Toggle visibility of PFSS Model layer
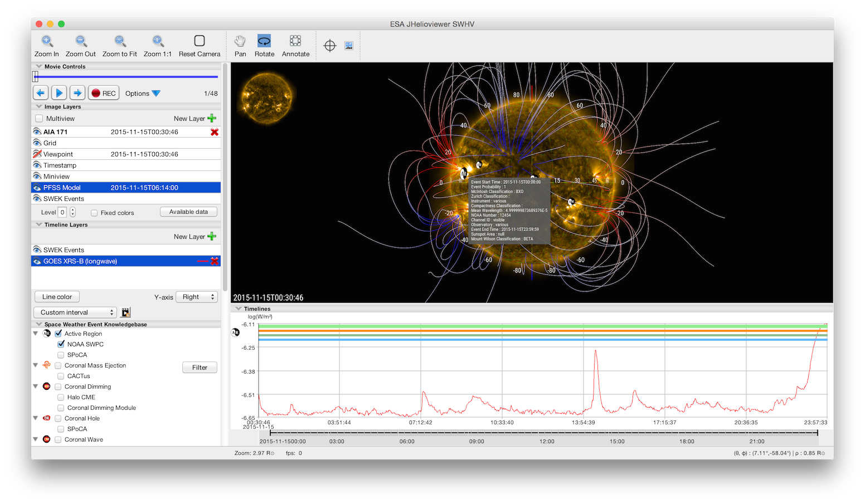The width and height of the screenshot is (865, 504). [x=37, y=188]
